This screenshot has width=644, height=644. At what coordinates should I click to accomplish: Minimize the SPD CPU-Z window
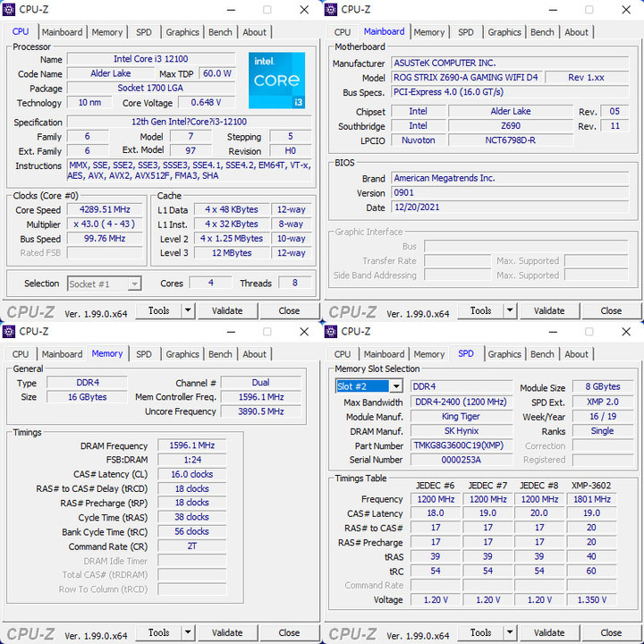pyautogui.click(x=554, y=332)
